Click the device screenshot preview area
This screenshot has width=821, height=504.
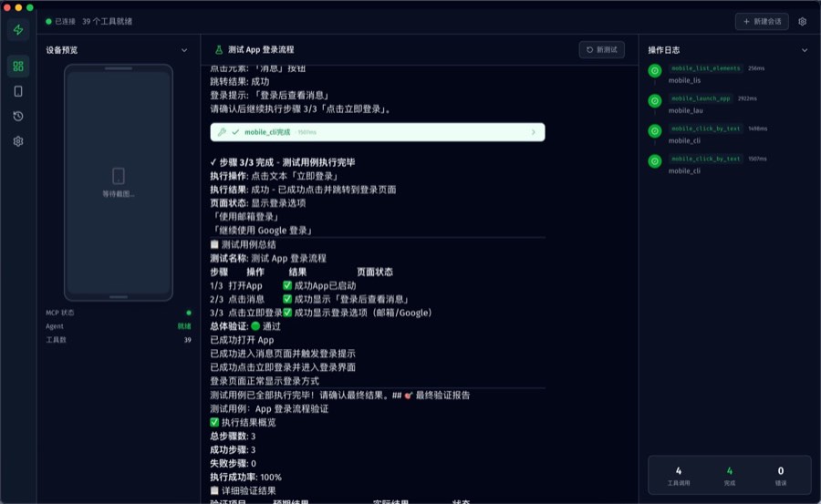[x=119, y=182]
